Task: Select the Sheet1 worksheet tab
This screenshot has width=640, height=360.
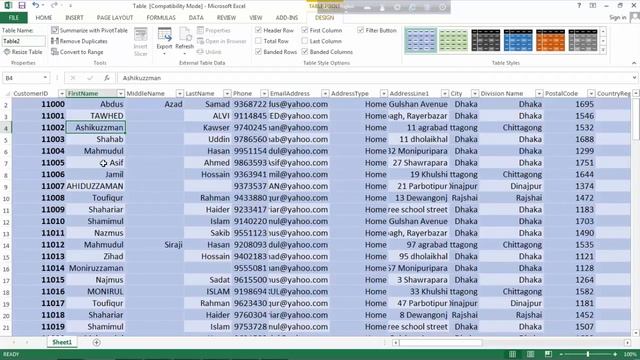Action: [62, 342]
